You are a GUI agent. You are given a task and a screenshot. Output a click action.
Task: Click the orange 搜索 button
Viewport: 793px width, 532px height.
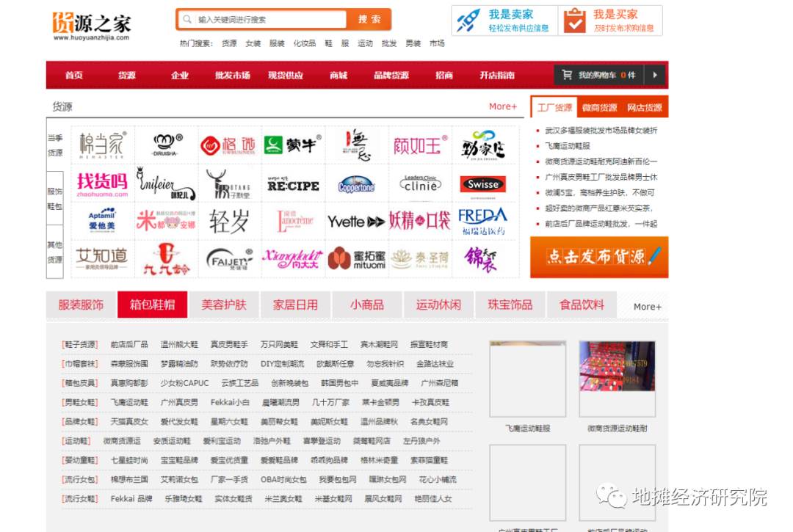(x=369, y=19)
